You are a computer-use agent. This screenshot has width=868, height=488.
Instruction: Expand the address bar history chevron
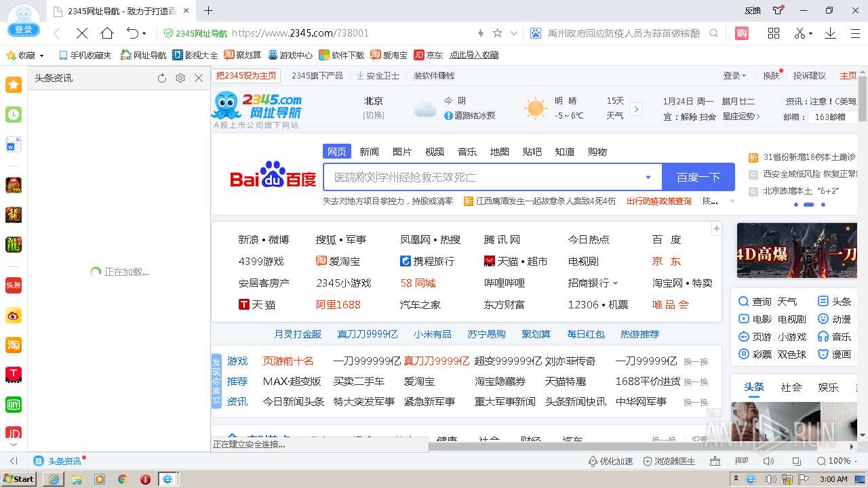514,33
